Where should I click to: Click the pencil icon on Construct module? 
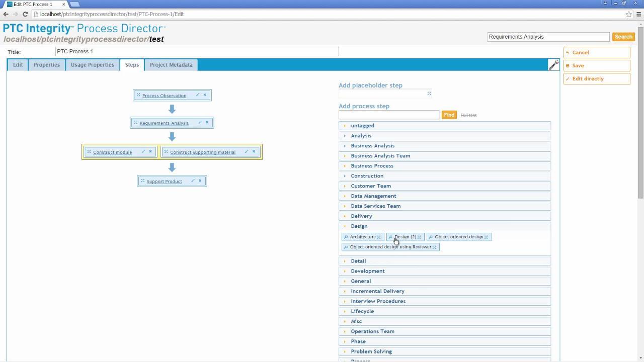pyautogui.click(x=143, y=151)
